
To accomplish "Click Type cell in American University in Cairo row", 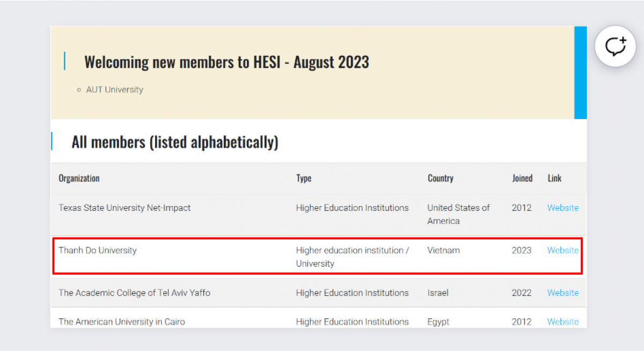I will (x=353, y=321).
